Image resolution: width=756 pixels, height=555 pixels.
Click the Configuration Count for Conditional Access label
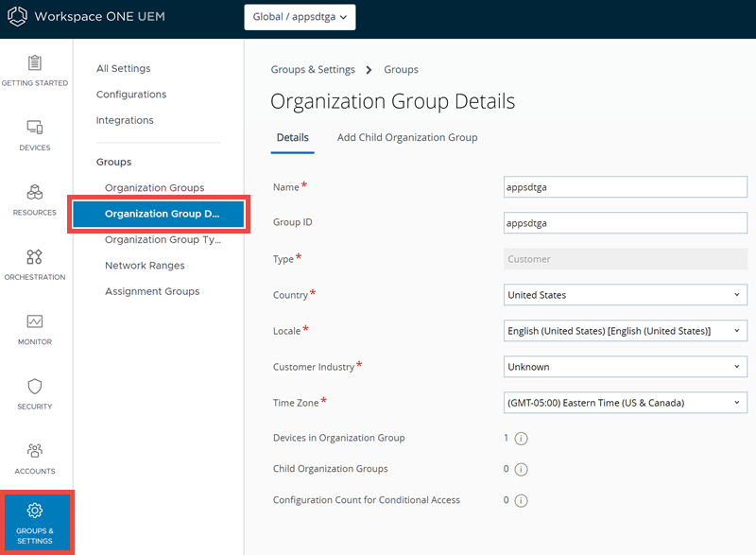point(367,500)
